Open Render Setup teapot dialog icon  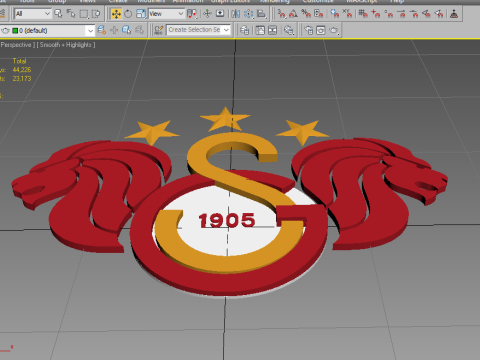pos(308,30)
